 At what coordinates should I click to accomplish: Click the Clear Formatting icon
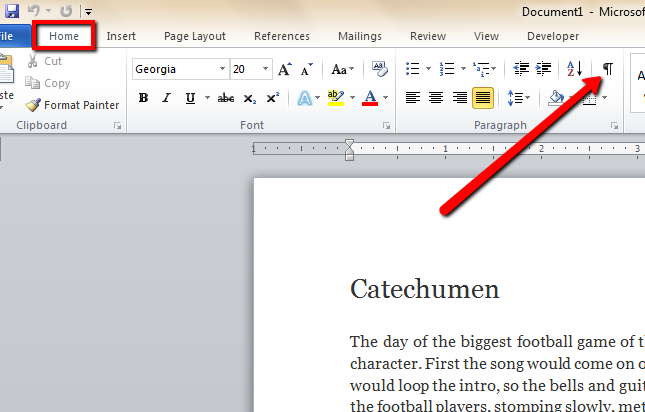point(379,69)
